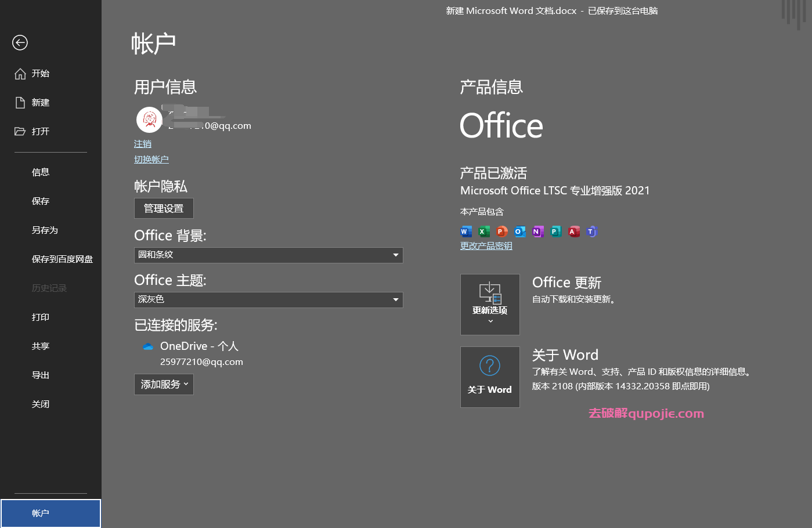Select 保存 in the sidebar
This screenshot has height=528, width=812.
[x=41, y=201]
